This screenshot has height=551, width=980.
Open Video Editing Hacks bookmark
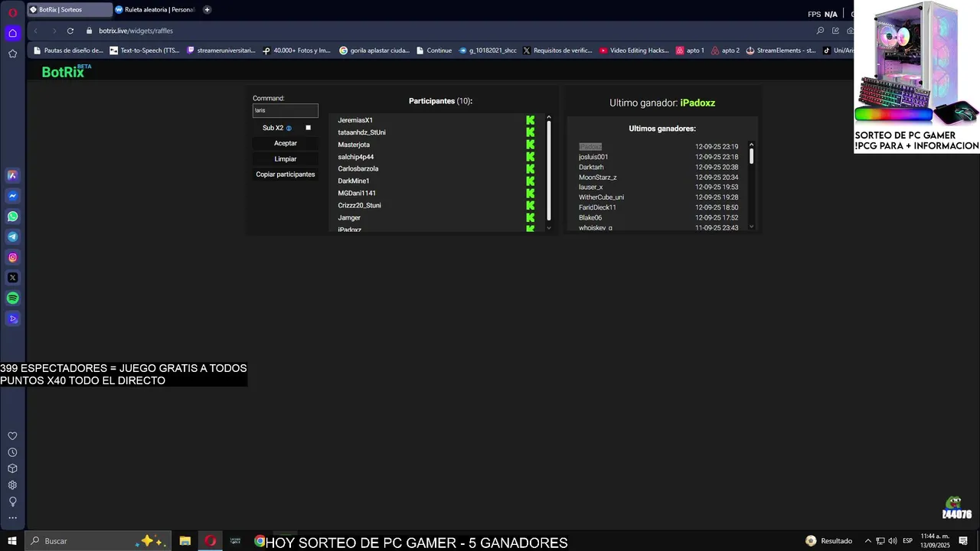(634, 51)
